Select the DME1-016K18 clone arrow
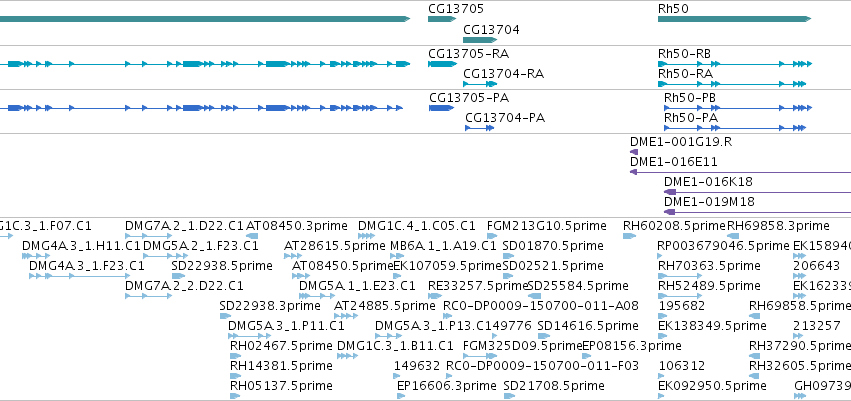Image resolution: width=851 pixels, height=401 pixels. [x=758, y=192]
